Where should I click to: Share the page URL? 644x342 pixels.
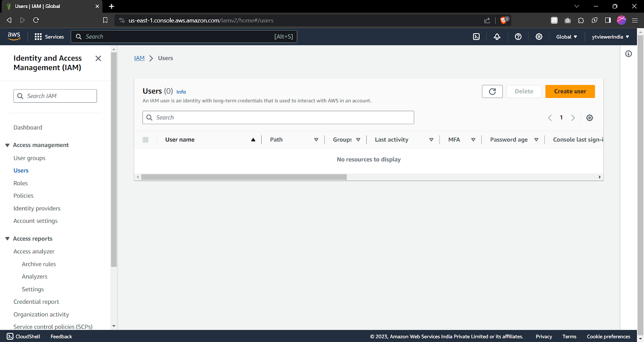(x=487, y=20)
